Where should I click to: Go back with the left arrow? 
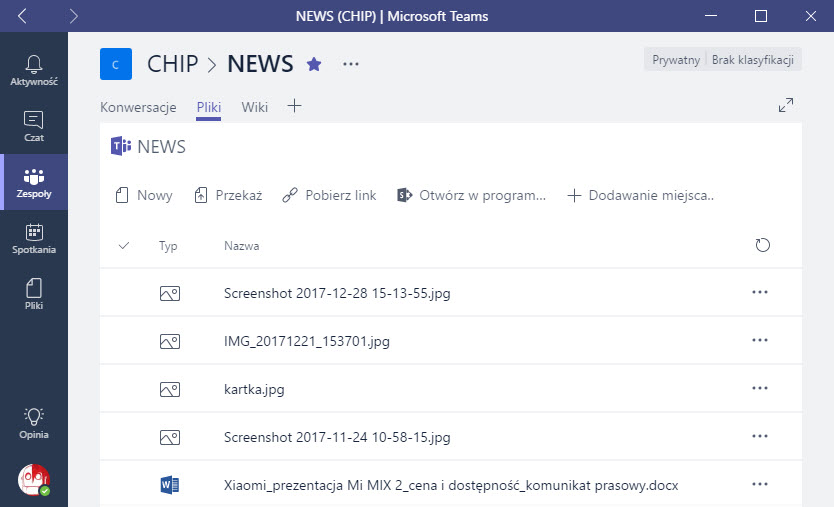tap(22, 16)
